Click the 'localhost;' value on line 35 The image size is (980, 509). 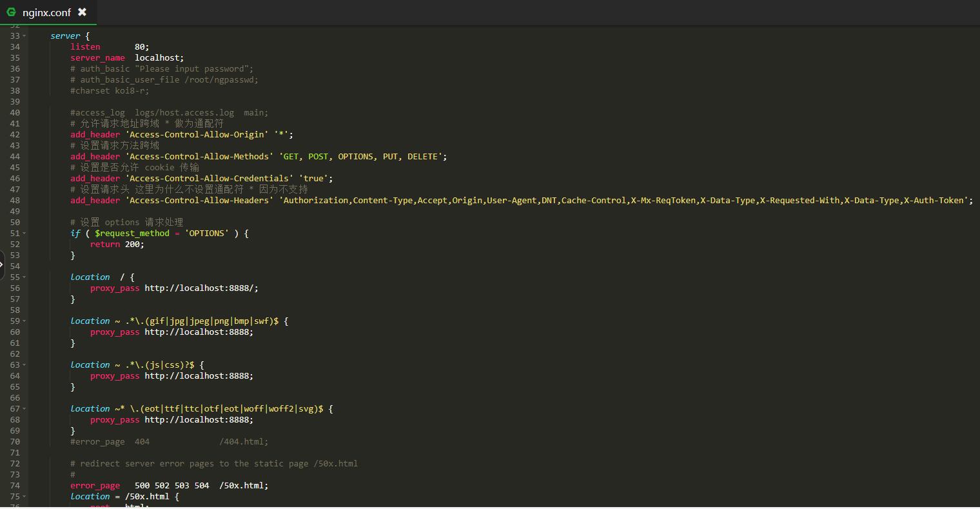(159, 57)
